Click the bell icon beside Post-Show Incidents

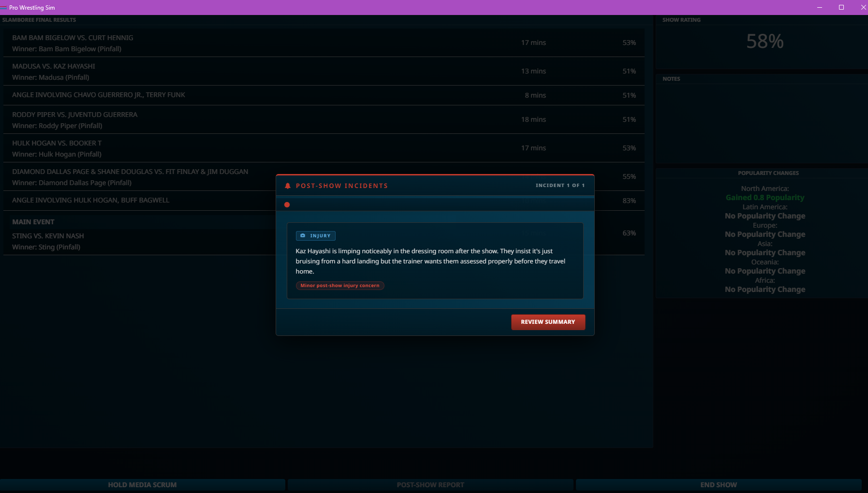pyautogui.click(x=288, y=186)
